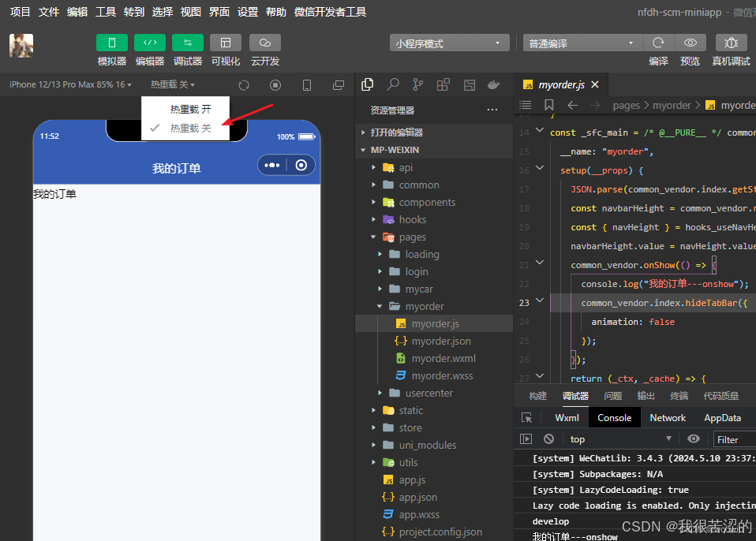This screenshot has width=756, height=541.
Task: Open the 小程序模式 mode dropdown
Action: click(x=449, y=43)
